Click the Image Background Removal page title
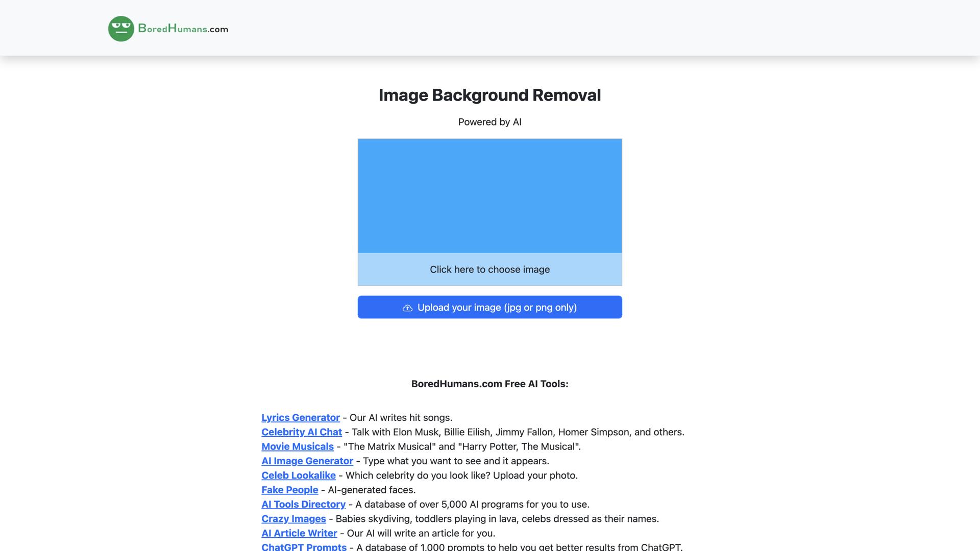 coord(489,95)
